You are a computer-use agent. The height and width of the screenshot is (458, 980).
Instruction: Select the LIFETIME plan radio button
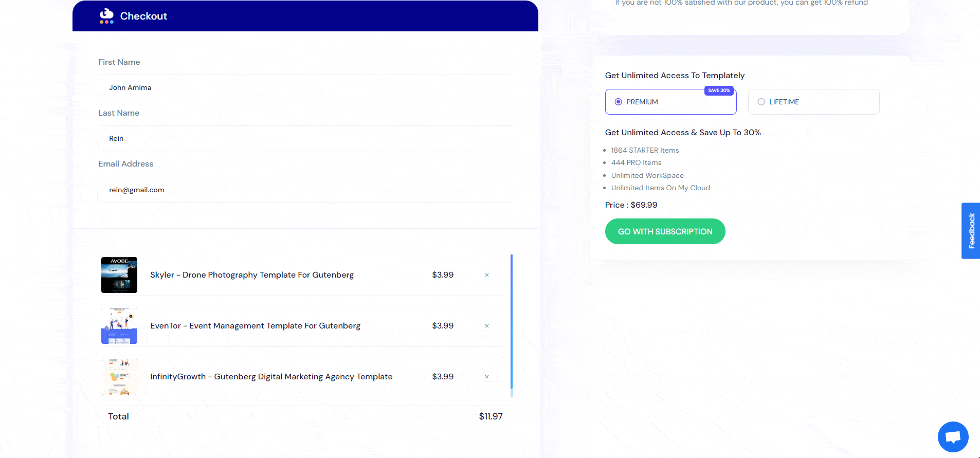(x=761, y=102)
